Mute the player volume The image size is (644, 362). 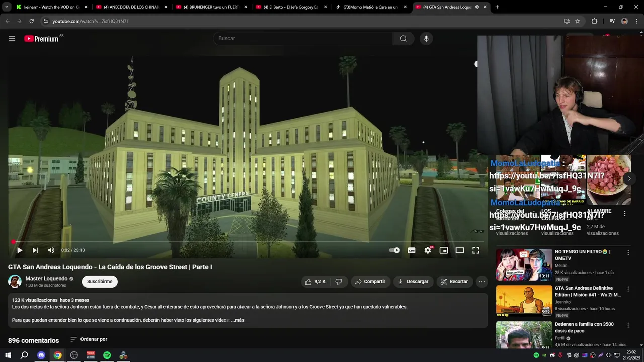click(51, 250)
